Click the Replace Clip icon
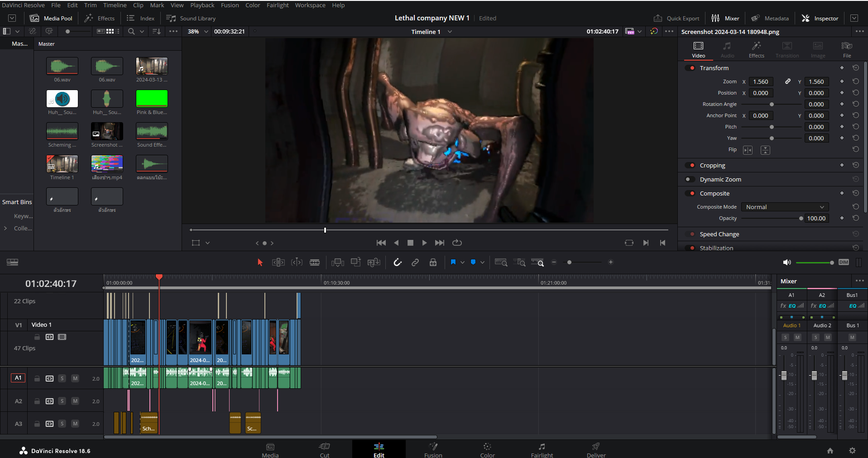Viewport: 868px width, 458px height. (374, 262)
